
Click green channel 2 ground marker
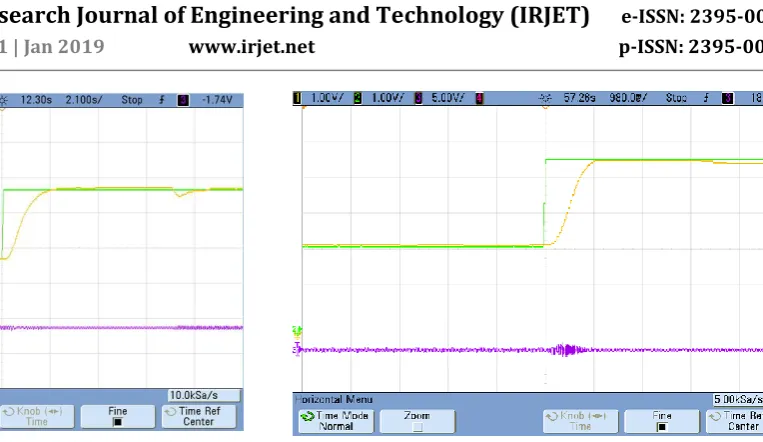[297, 332]
